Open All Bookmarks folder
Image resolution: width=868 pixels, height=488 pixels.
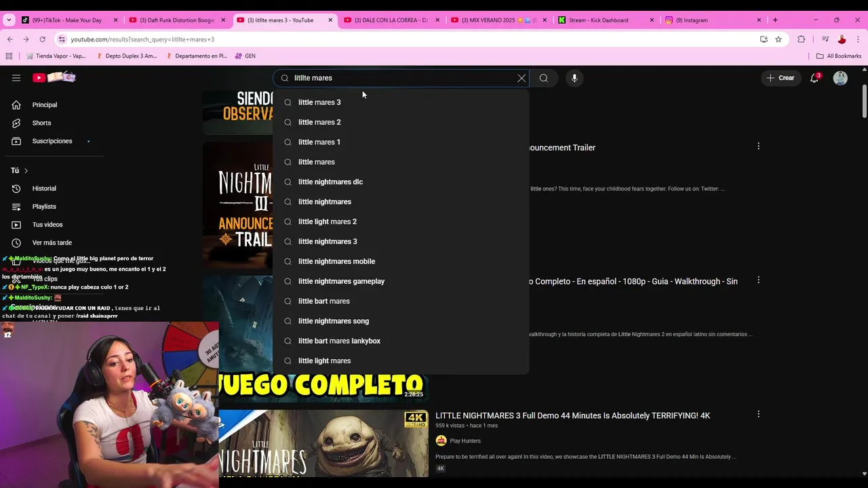tap(839, 56)
